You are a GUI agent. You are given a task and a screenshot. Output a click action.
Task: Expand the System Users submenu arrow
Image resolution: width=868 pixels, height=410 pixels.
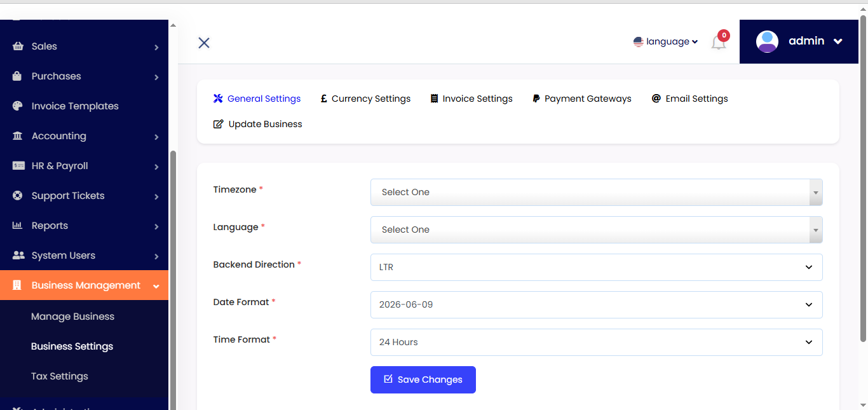click(x=156, y=256)
